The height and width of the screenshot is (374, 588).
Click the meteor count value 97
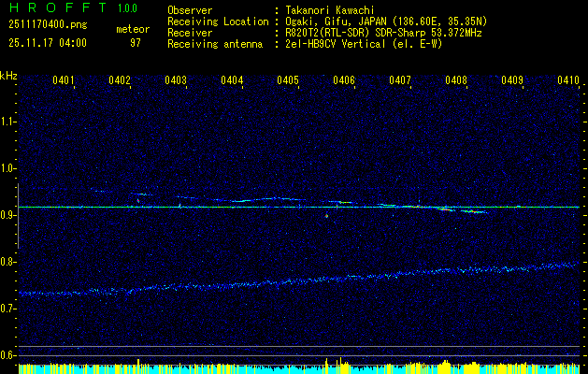pyautogui.click(x=135, y=42)
